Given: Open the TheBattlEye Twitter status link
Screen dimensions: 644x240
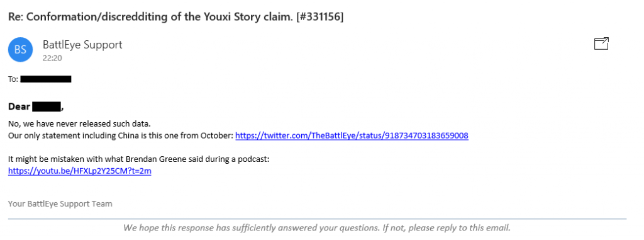Looking at the screenshot, I should [x=352, y=135].
